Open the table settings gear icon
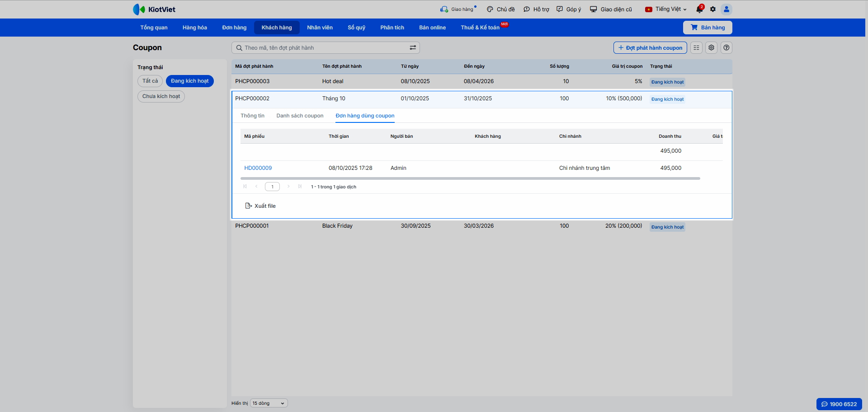This screenshot has width=868, height=412. tap(712, 48)
